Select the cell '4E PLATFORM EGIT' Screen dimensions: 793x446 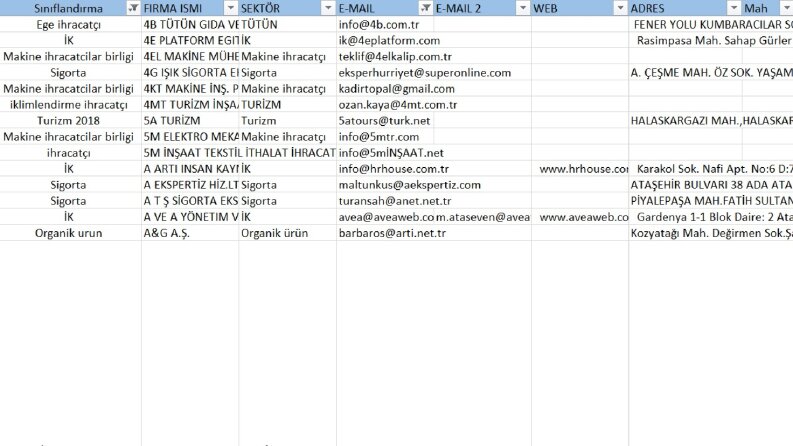click(x=190, y=40)
